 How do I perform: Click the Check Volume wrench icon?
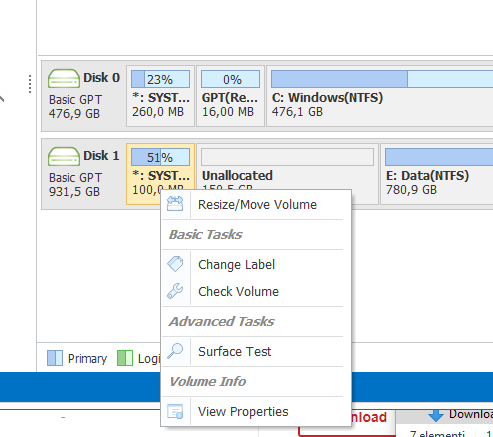175,291
